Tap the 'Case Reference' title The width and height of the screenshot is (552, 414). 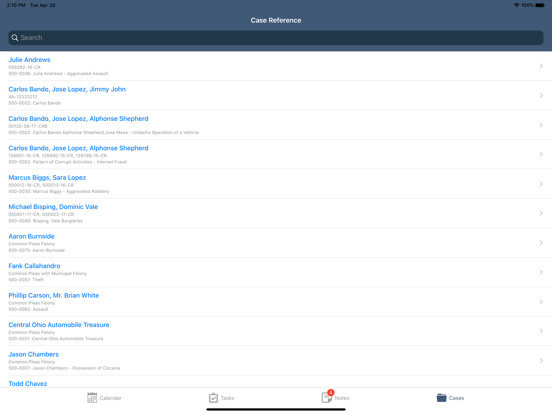276,20
